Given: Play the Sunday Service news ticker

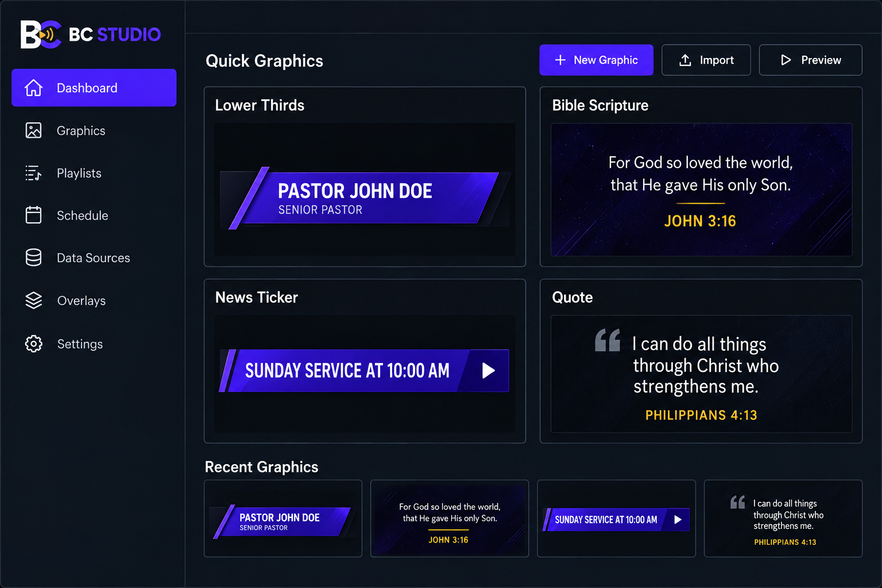Looking at the screenshot, I should pyautogui.click(x=488, y=370).
